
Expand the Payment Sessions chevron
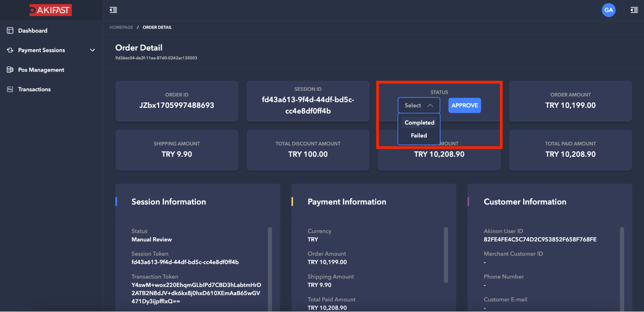92,50
